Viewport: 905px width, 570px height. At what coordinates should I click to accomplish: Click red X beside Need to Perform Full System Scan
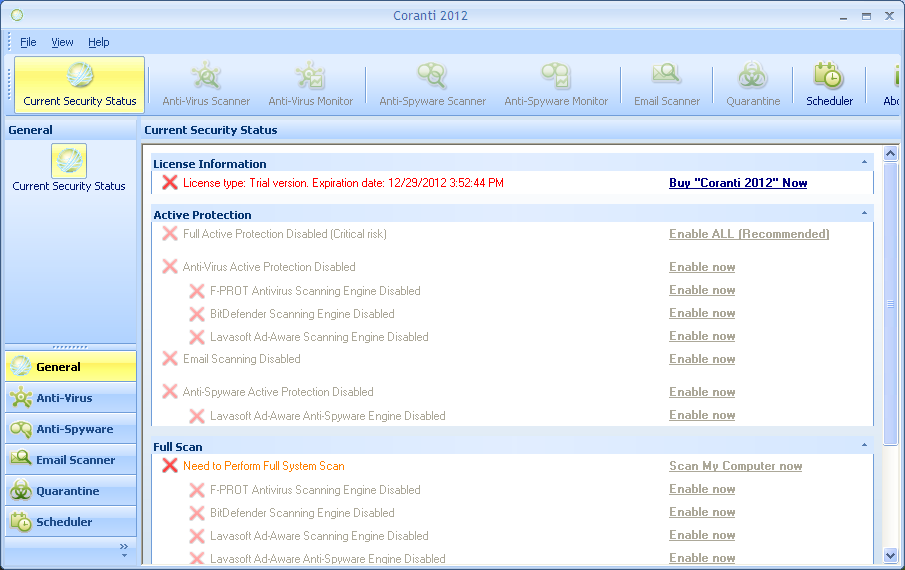coord(170,466)
